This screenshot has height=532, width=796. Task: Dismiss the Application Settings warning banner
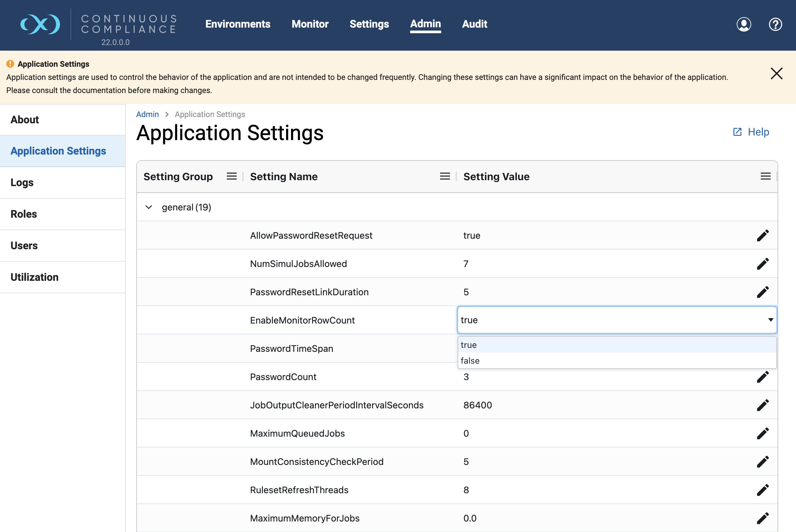tap(776, 74)
